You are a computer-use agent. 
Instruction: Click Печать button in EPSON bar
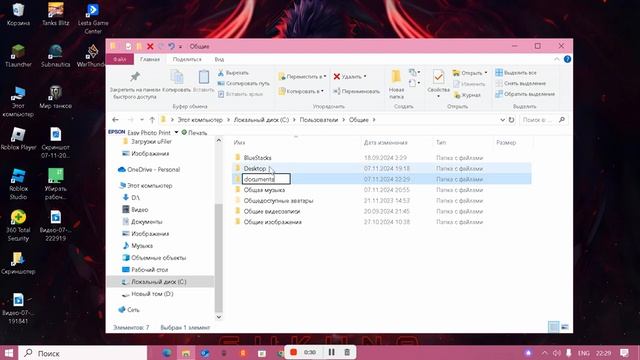(x=194, y=133)
